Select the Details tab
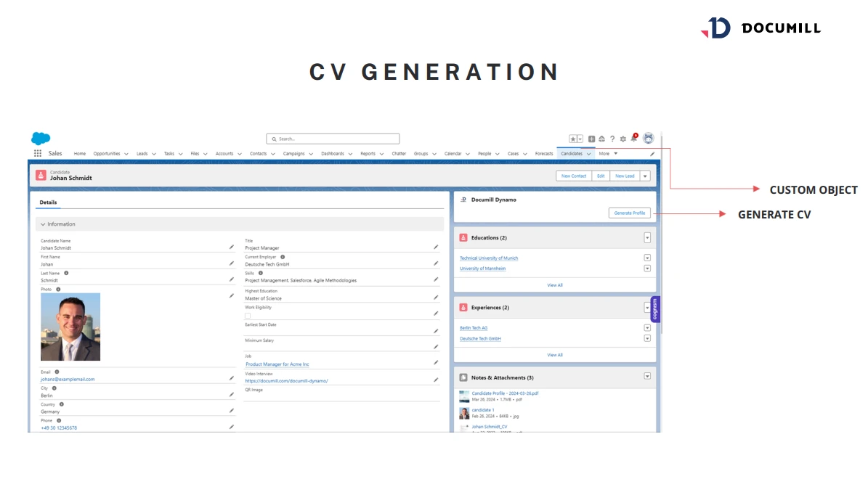868x487 pixels. tap(48, 202)
